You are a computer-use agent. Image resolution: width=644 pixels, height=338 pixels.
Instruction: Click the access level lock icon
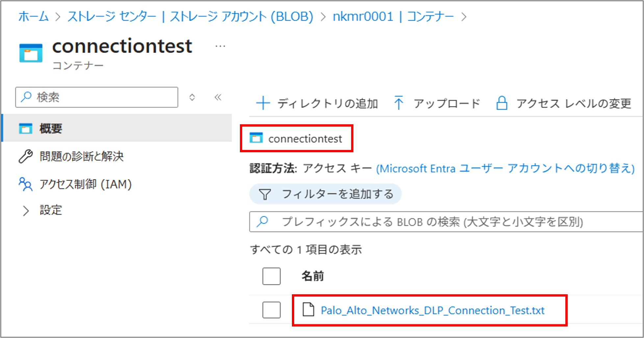pos(502,103)
